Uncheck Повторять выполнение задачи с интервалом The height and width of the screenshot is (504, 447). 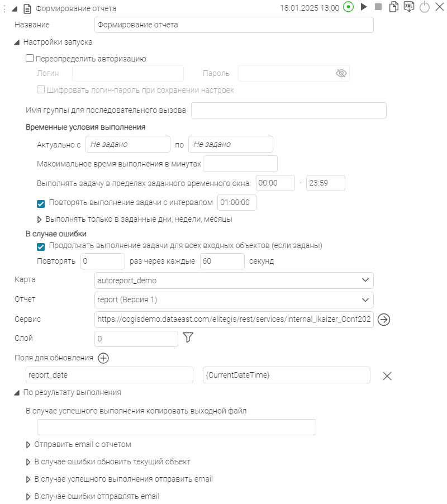pos(41,203)
